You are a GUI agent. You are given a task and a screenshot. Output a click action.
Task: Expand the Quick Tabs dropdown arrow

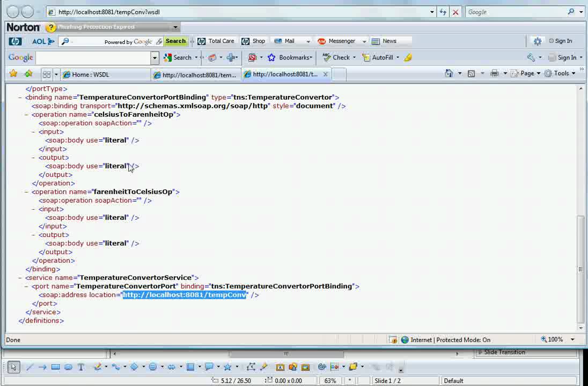(56, 74)
